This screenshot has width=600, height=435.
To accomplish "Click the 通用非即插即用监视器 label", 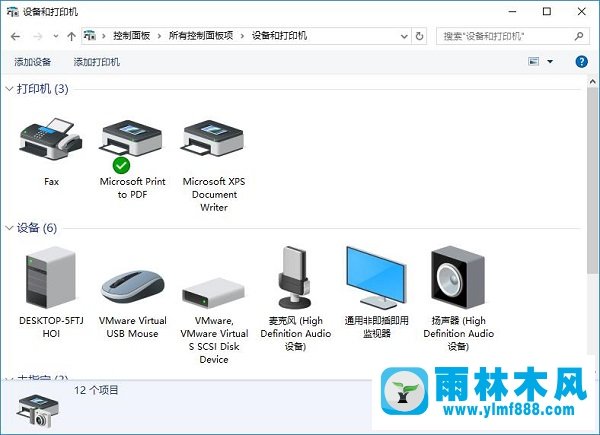I will point(377,327).
